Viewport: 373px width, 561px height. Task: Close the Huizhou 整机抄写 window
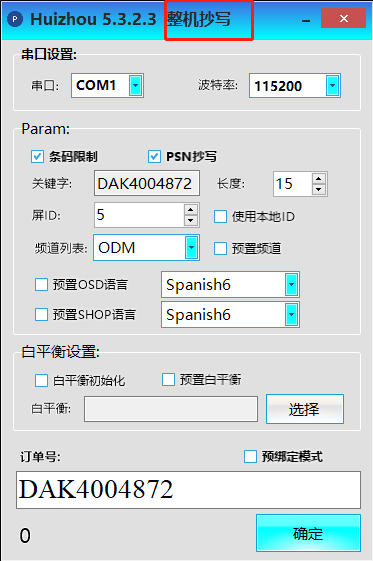(344, 18)
